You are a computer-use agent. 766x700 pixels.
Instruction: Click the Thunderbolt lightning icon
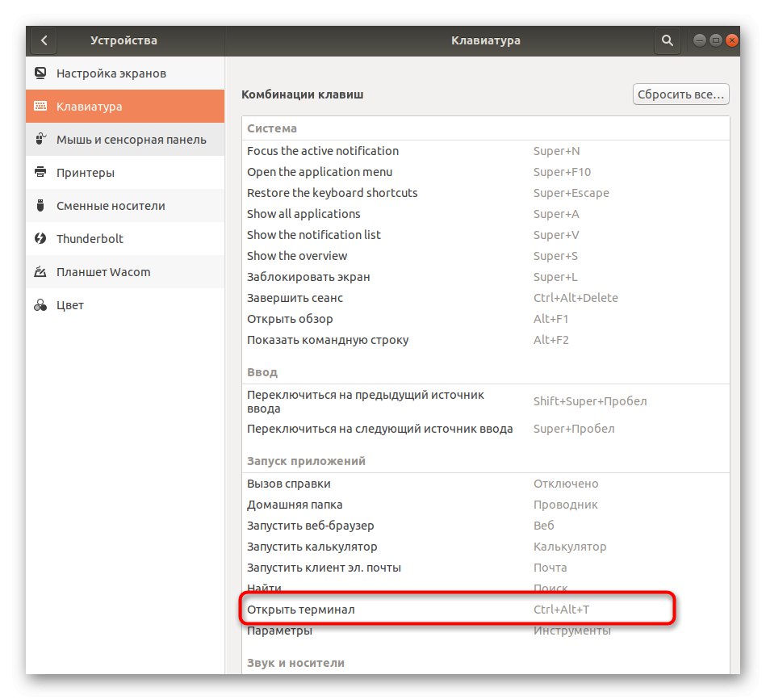point(40,239)
